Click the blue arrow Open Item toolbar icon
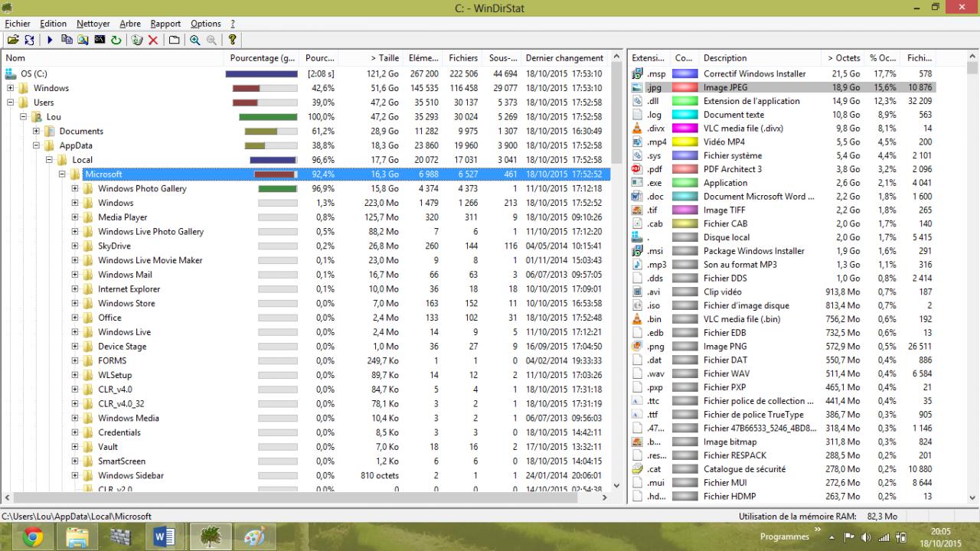The image size is (980, 551). (x=50, y=40)
